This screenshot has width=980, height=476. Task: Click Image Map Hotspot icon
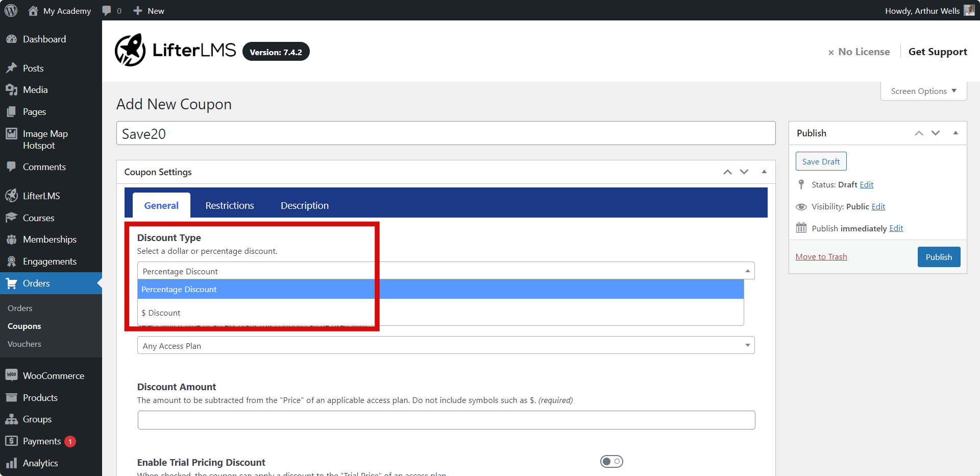[x=11, y=134]
